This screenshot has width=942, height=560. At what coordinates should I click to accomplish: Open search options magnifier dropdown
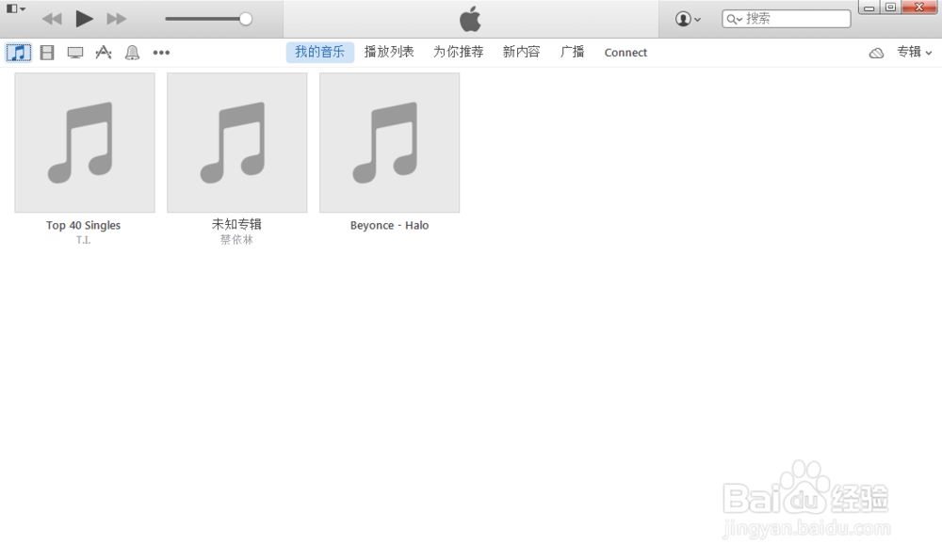coord(734,19)
